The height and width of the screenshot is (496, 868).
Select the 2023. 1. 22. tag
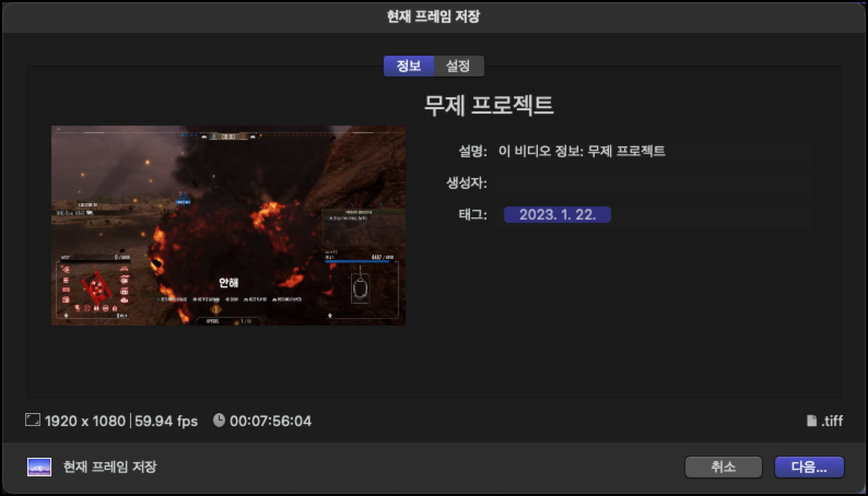tap(558, 215)
